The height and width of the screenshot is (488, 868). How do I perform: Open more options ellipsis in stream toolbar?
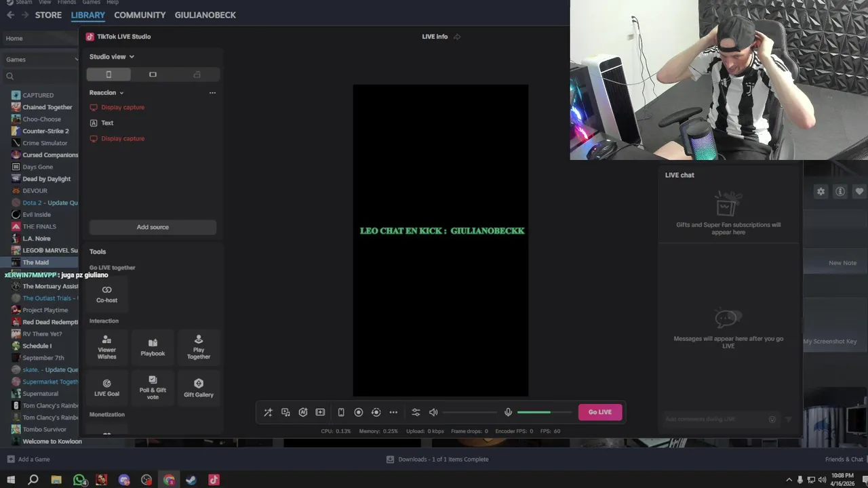point(393,412)
